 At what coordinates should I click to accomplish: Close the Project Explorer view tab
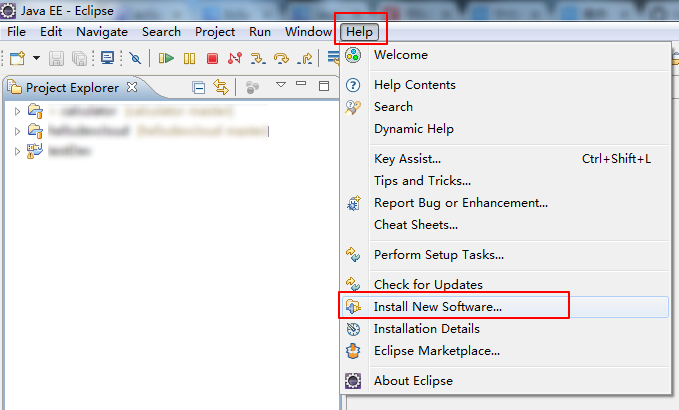pyautogui.click(x=132, y=87)
